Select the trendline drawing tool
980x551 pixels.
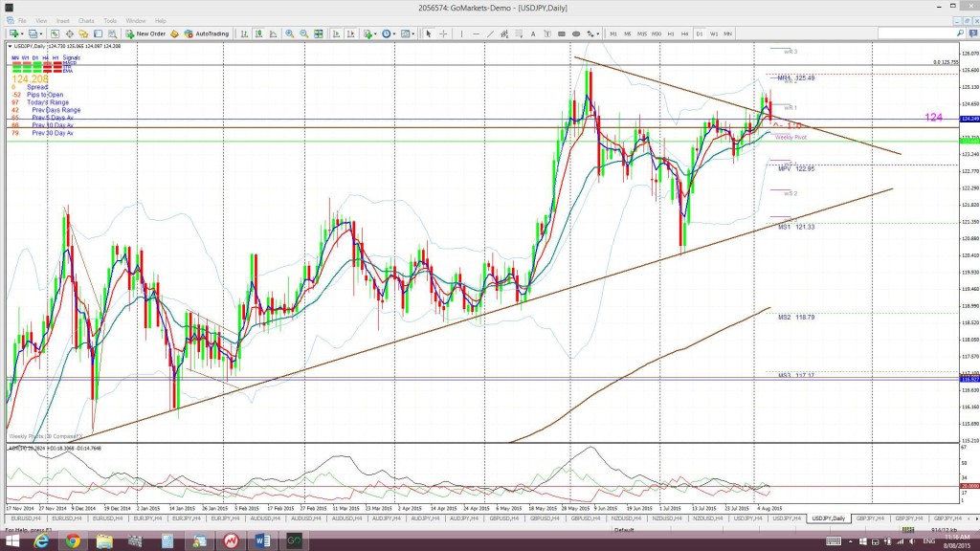(490, 33)
